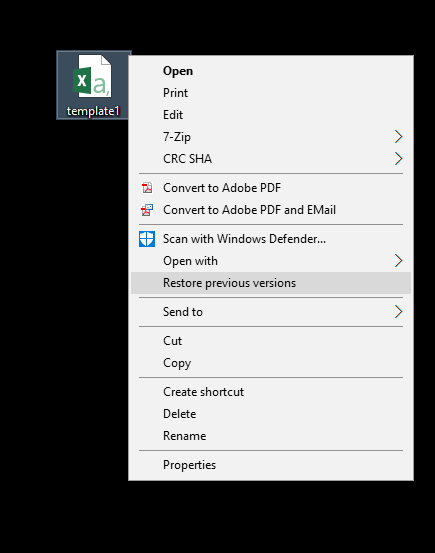Select Create shortcut

click(271, 392)
